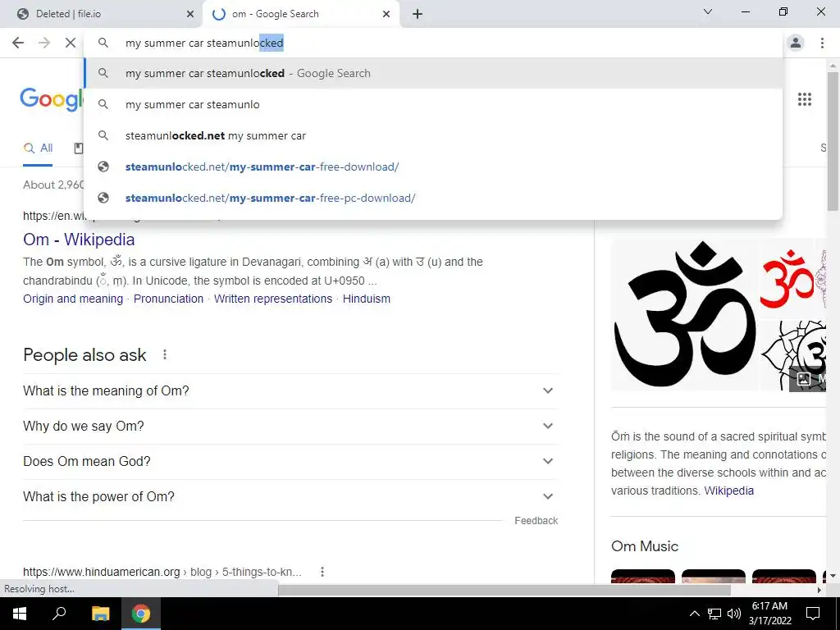Open the network status tray icon
The image size is (840, 630).
[714, 614]
